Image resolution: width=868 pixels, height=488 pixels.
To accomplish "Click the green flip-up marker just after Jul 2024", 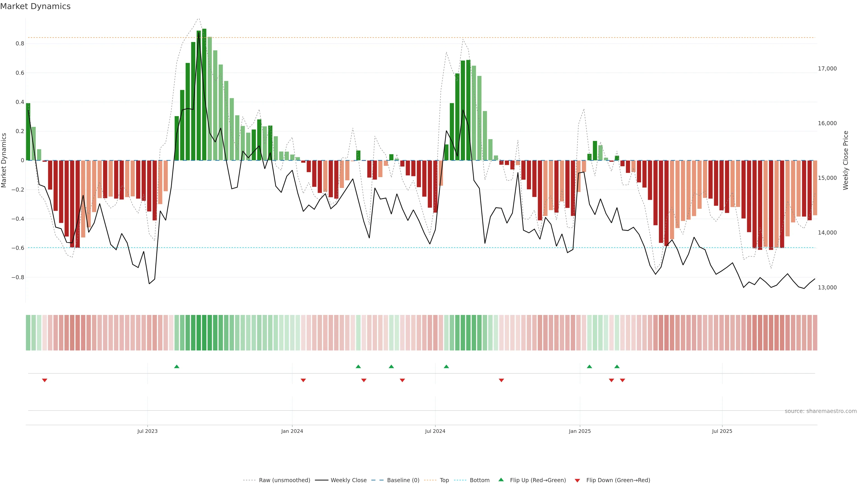I will pos(446,366).
